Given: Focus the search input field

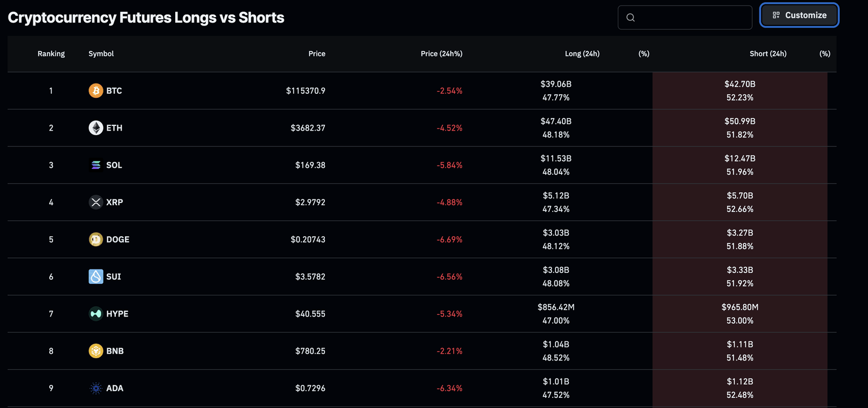Looking at the screenshot, I should [692, 18].
